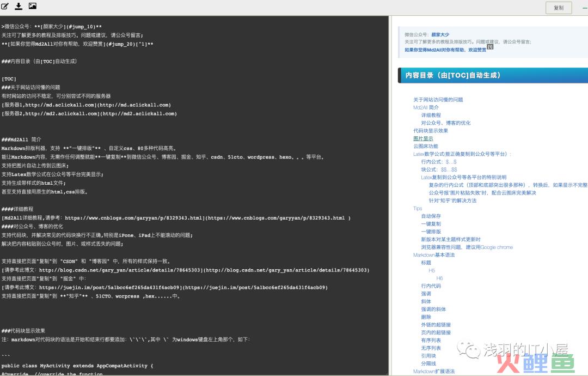Click the cnblogs garyyan tutorial URL line

(x=176, y=218)
